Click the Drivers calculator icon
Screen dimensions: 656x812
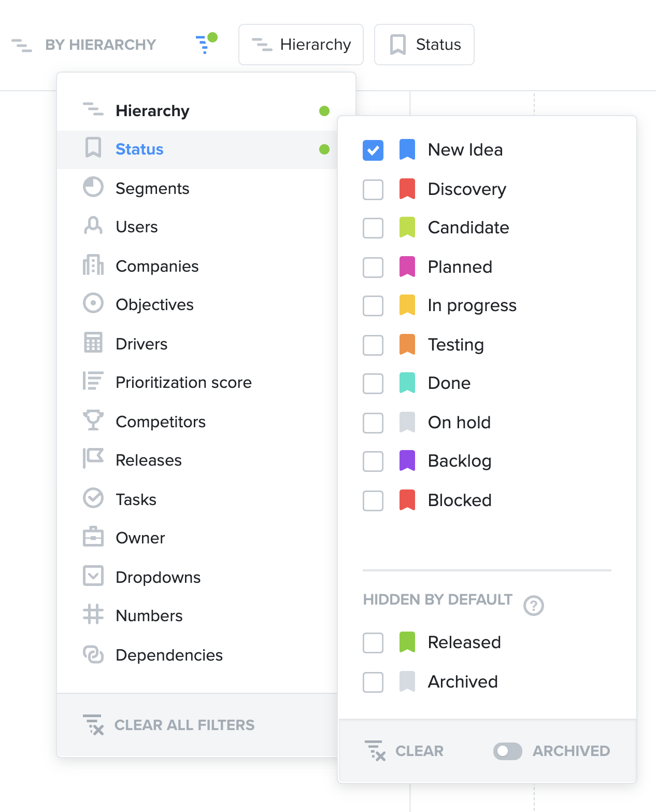pos(93,343)
